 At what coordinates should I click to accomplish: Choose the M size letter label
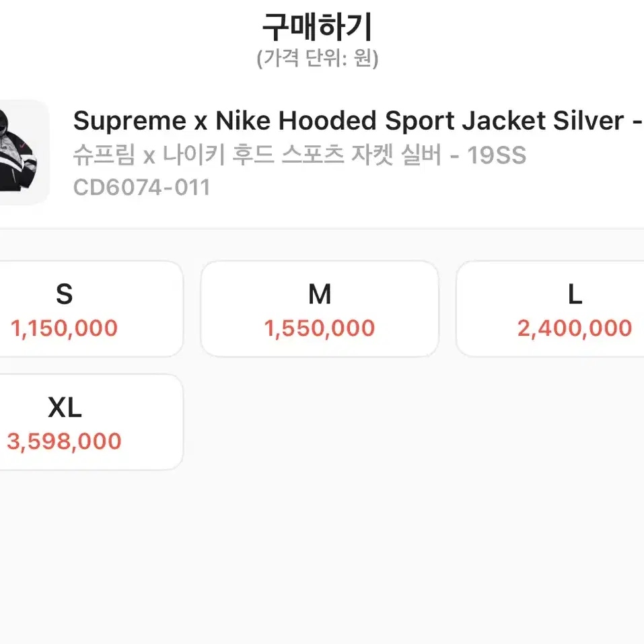pyautogui.click(x=320, y=294)
